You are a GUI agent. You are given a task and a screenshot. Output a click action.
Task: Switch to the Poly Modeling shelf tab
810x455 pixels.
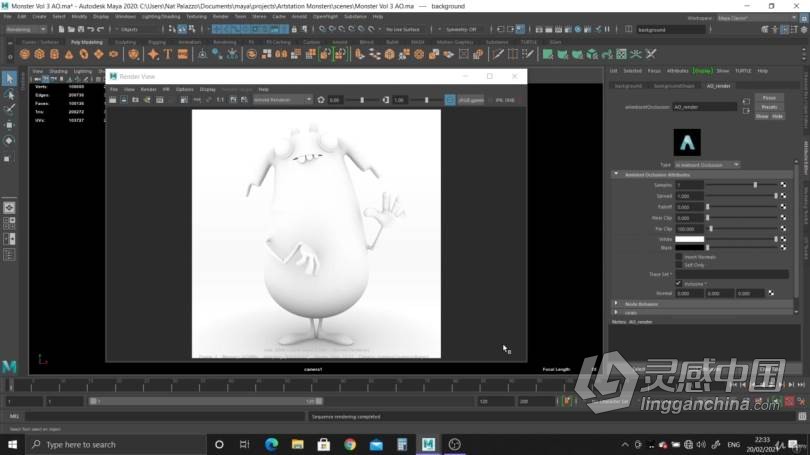pos(87,42)
